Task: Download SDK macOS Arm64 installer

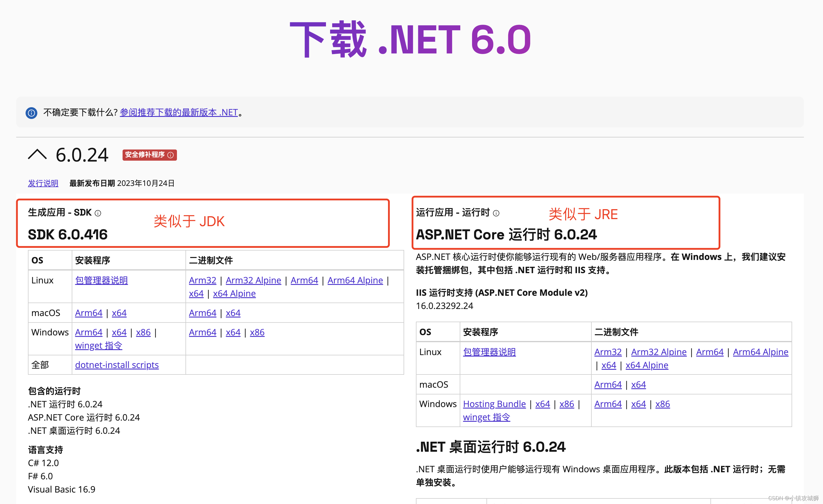Action: coord(88,313)
